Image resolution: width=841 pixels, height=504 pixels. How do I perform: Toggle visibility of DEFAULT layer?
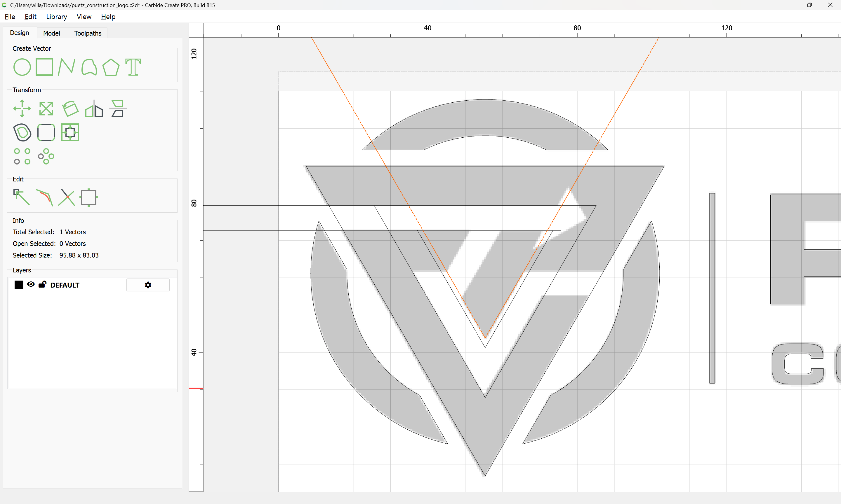point(31,284)
